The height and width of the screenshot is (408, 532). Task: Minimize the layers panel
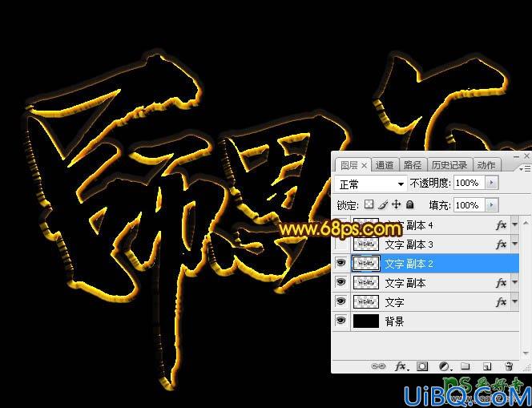517,157
